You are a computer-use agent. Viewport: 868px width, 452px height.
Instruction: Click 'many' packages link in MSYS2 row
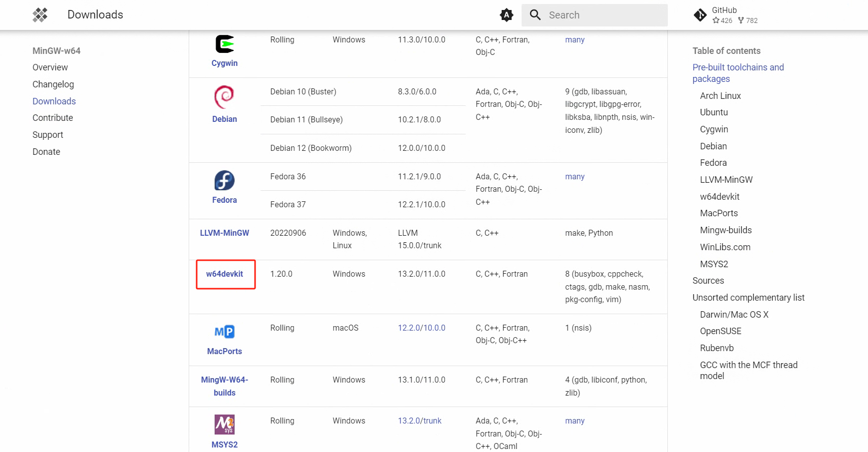(575, 421)
